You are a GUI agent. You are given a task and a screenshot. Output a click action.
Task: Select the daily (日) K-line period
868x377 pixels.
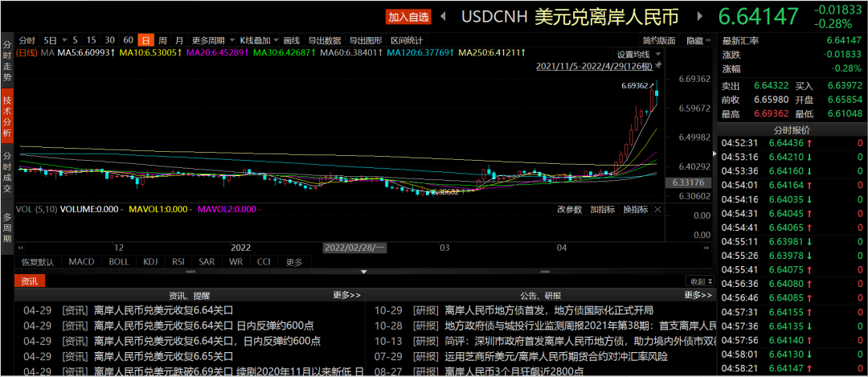tap(145, 40)
